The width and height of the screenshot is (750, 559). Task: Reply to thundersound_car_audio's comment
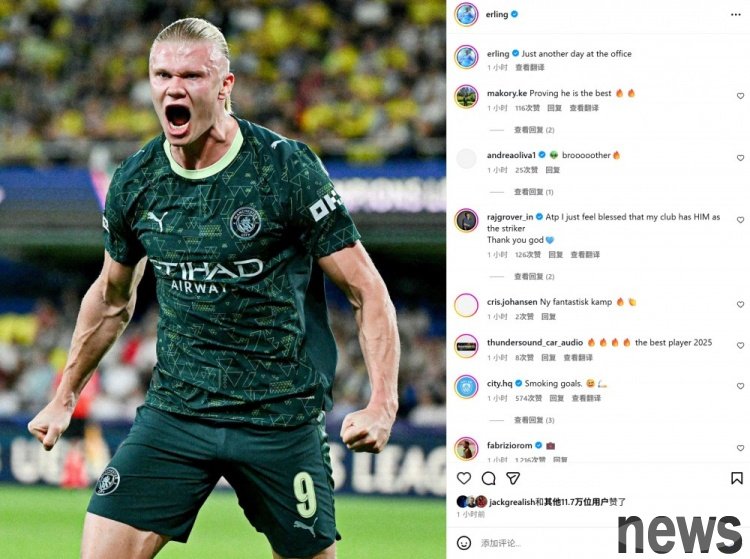point(548,358)
